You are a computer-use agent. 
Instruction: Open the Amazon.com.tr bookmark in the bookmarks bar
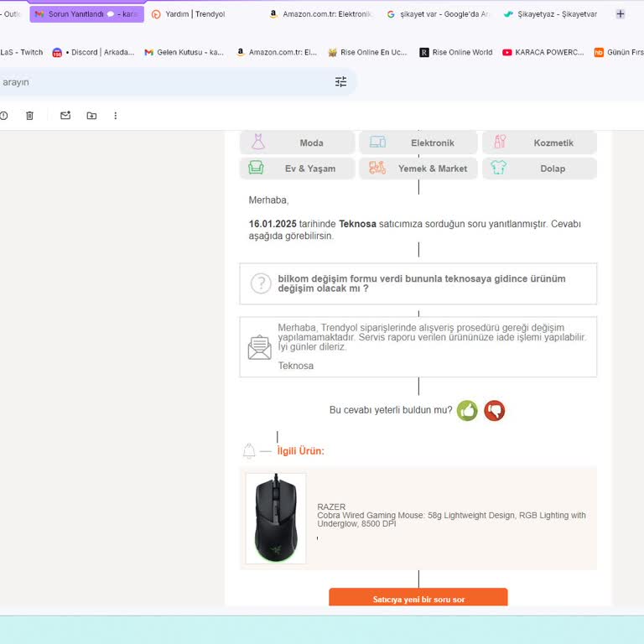coord(278,52)
